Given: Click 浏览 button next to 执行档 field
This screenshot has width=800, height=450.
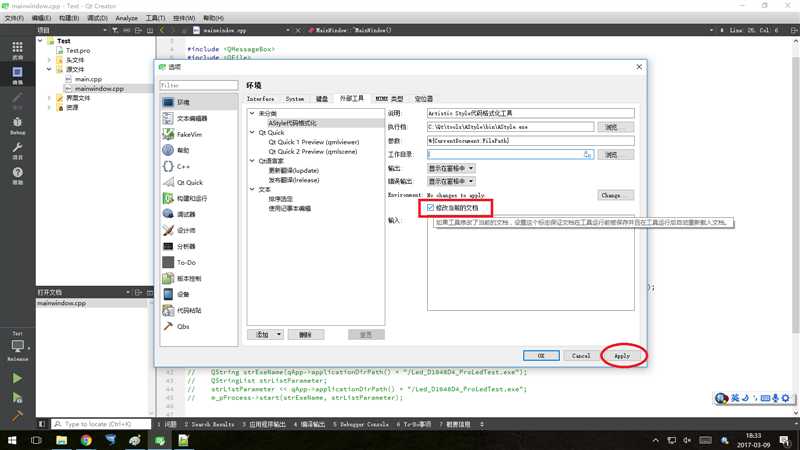Looking at the screenshot, I should (616, 127).
